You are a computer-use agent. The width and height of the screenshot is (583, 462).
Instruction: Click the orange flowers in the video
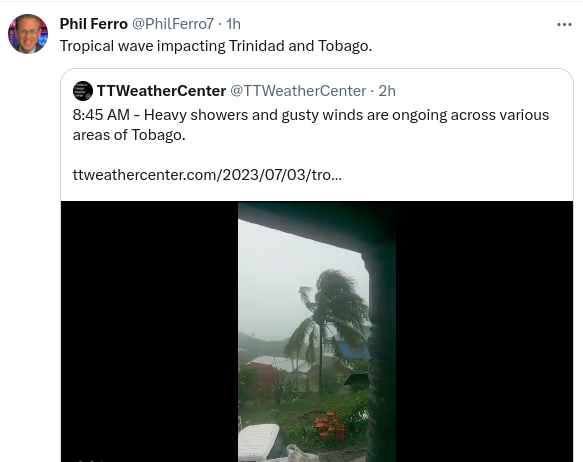329,426
